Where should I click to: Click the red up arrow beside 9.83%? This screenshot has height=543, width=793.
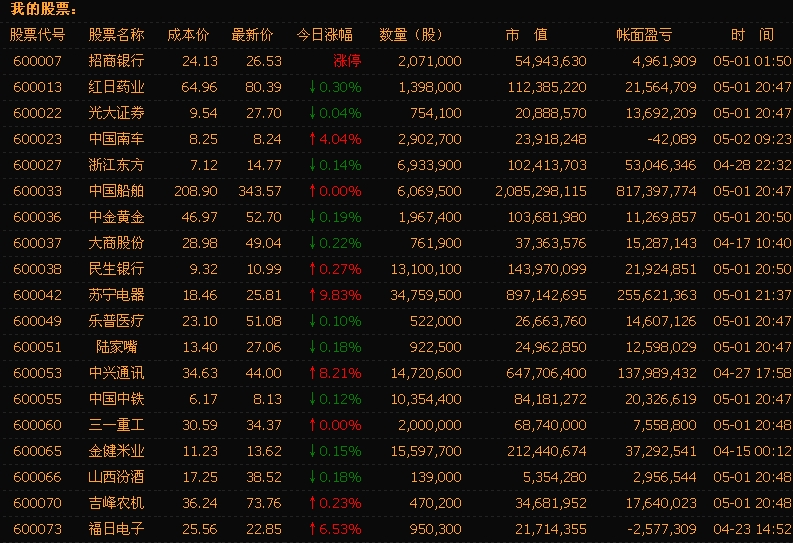tap(313, 295)
